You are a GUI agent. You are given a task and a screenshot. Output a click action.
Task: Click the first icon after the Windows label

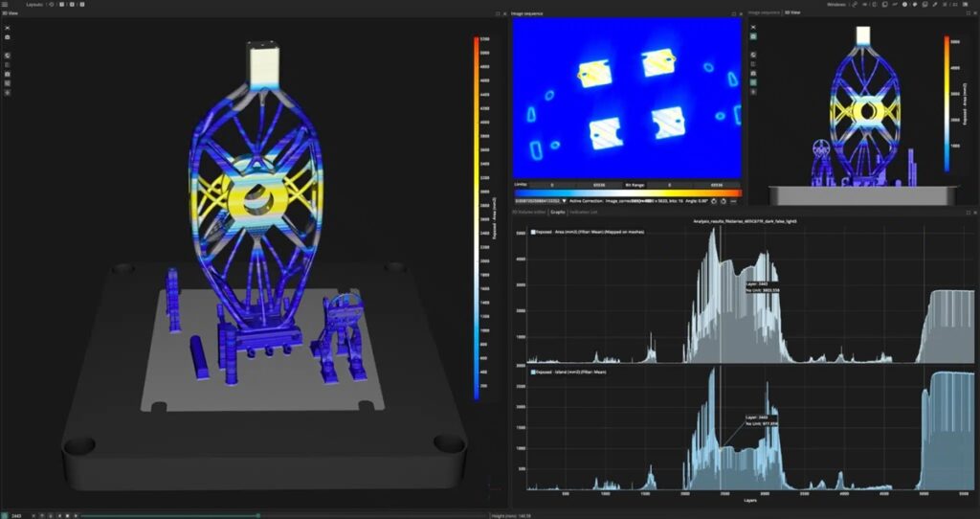(856, 5)
